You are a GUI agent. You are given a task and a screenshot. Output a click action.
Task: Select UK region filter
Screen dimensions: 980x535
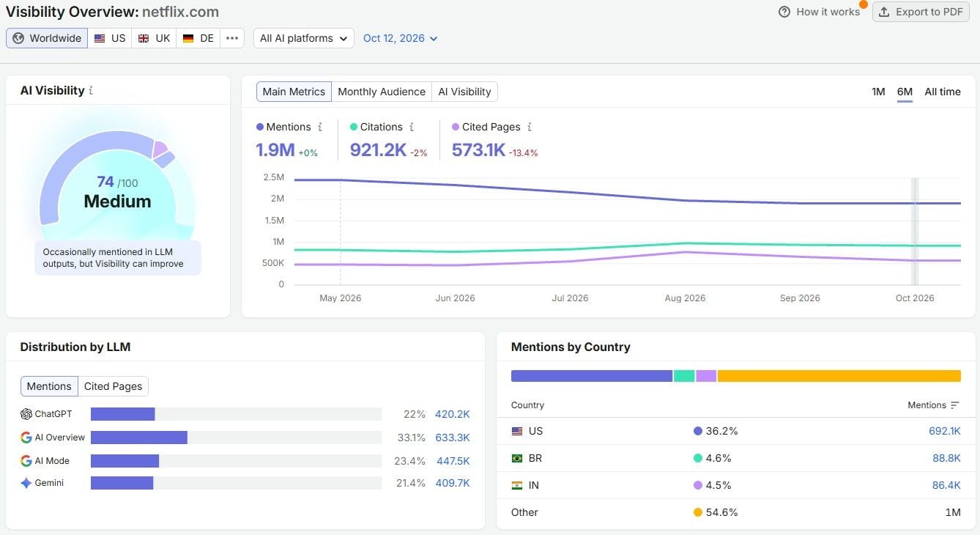154,38
